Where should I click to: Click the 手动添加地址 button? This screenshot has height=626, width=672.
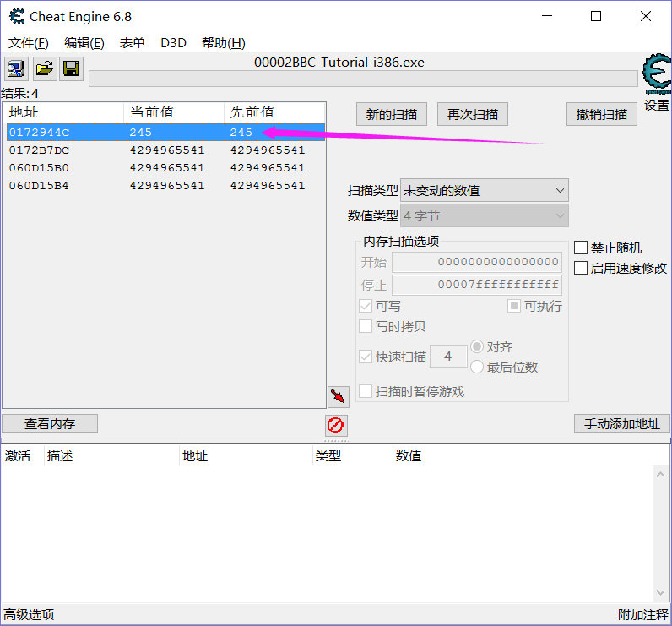pyautogui.click(x=622, y=423)
